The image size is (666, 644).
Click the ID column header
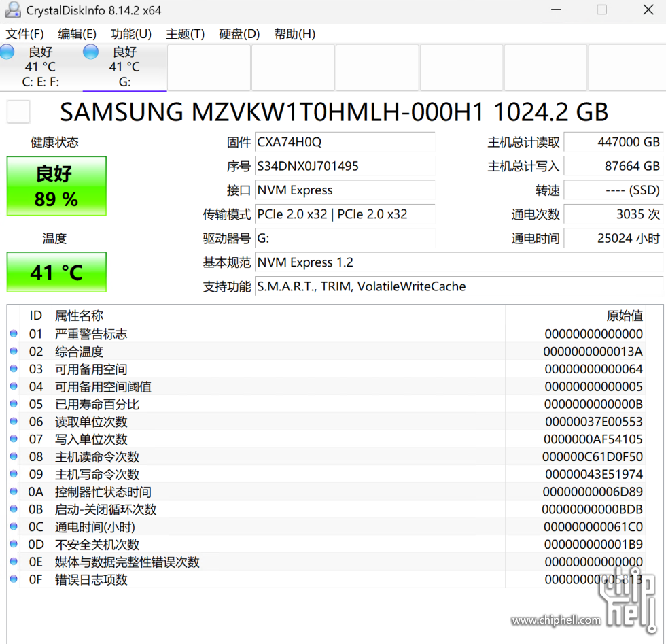tap(35, 316)
